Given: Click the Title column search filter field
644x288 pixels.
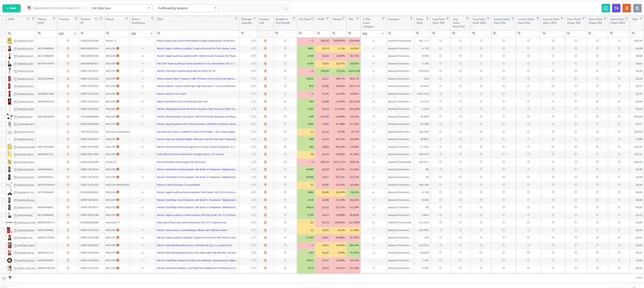Looking at the screenshot, I should (x=197, y=34).
